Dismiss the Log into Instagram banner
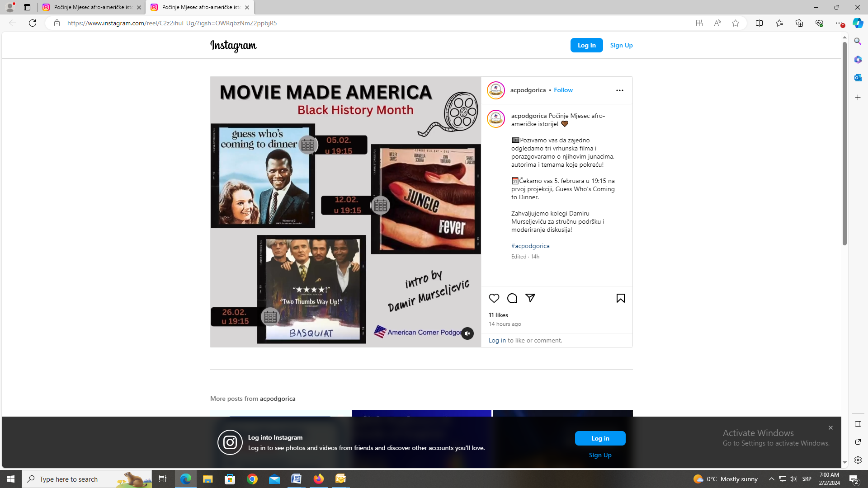Viewport: 868px width, 488px height. (830, 427)
